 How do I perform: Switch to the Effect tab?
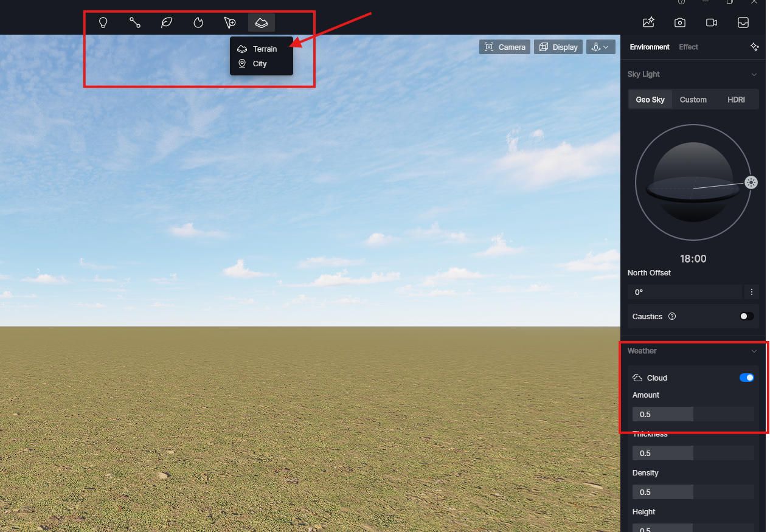[688, 47]
